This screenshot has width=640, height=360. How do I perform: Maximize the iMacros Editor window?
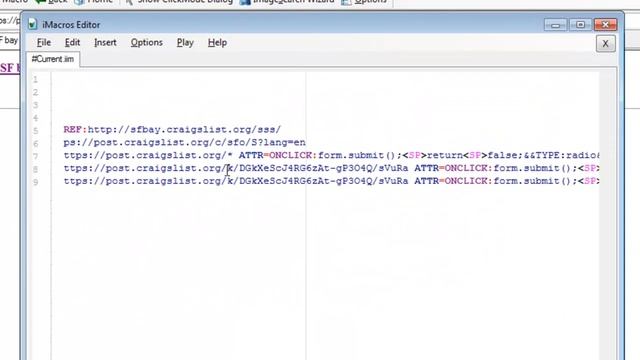(580, 25)
